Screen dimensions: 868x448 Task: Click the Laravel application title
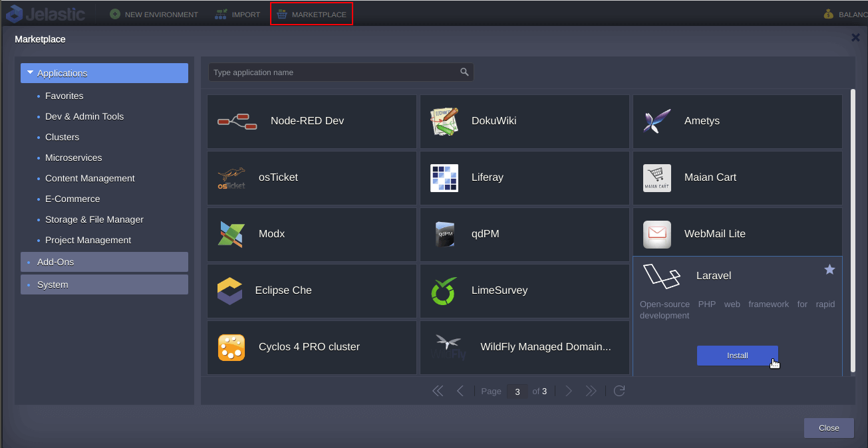tap(714, 276)
